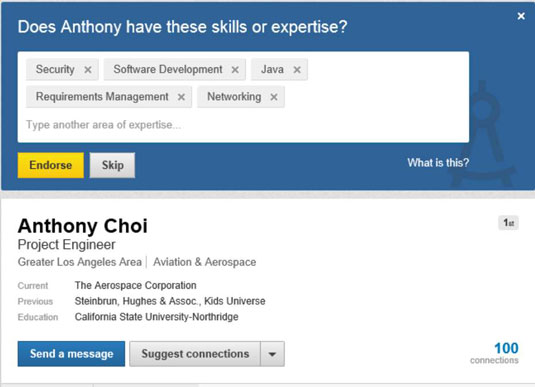The height and width of the screenshot is (387, 535).
Task: Remove the Software Development skill tag
Action: pyautogui.click(x=235, y=70)
